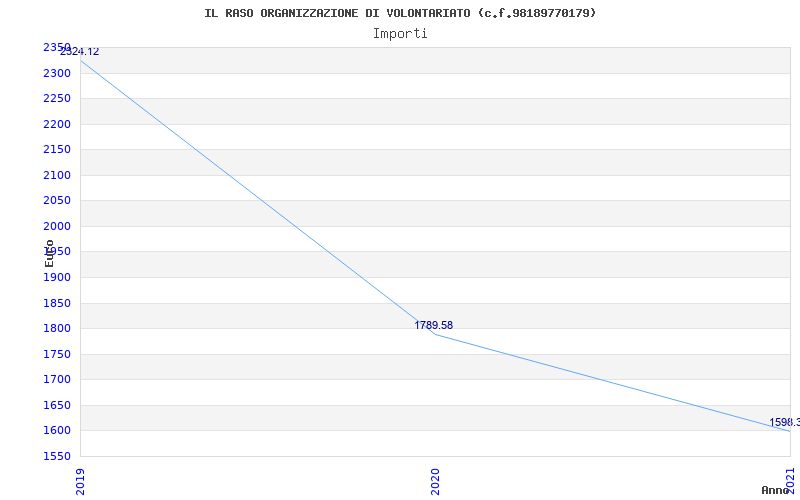The width and height of the screenshot is (800, 500).
Task: Click the 1900 y-axis tick label
Action: tap(57, 278)
